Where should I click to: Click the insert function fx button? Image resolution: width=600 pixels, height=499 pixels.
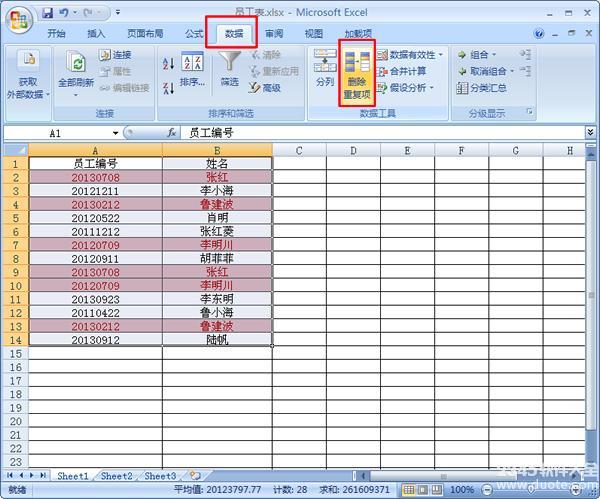click(x=171, y=132)
